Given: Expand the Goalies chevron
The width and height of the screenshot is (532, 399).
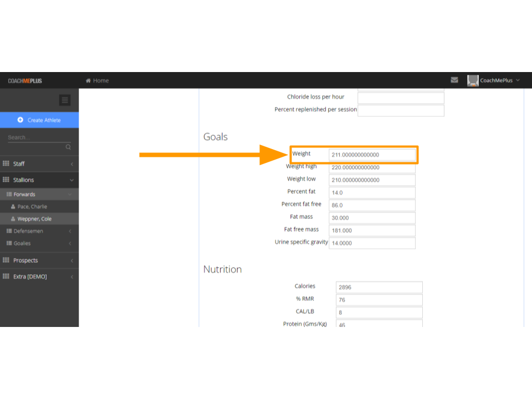Looking at the screenshot, I should [70, 244].
